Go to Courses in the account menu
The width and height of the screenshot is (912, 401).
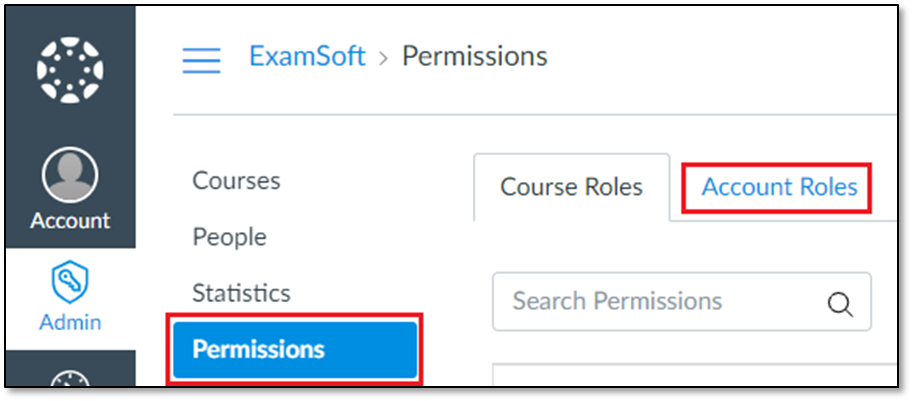tap(236, 180)
